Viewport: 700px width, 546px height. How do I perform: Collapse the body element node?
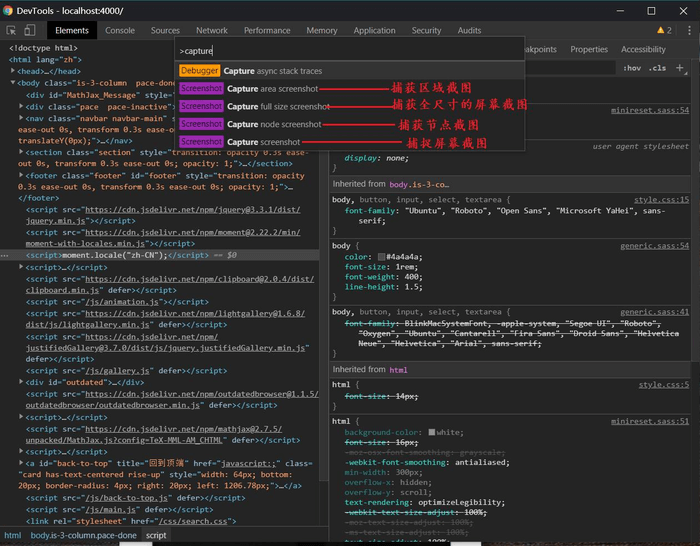click(13, 83)
